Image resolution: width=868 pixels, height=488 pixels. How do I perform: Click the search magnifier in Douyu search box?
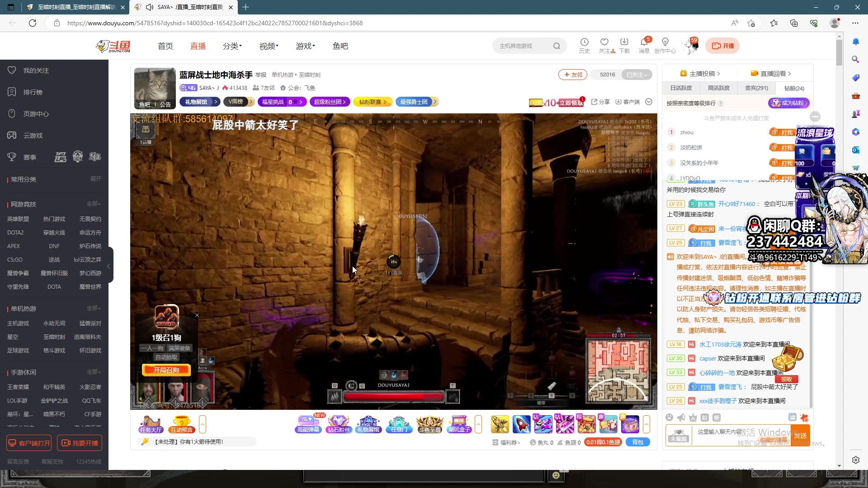click(557, 46)
